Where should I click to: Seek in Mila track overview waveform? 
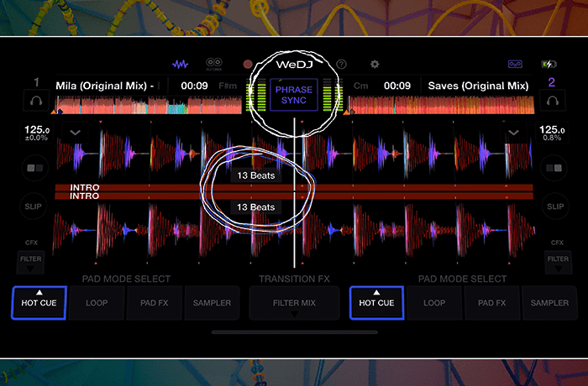(149, 105)
